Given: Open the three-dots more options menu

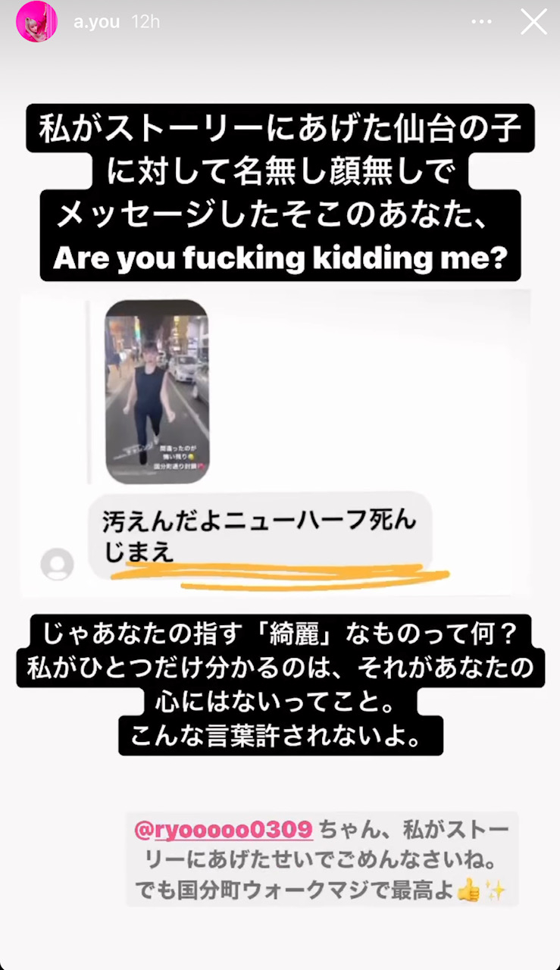Looking at the screenshot, I should 481,22.
